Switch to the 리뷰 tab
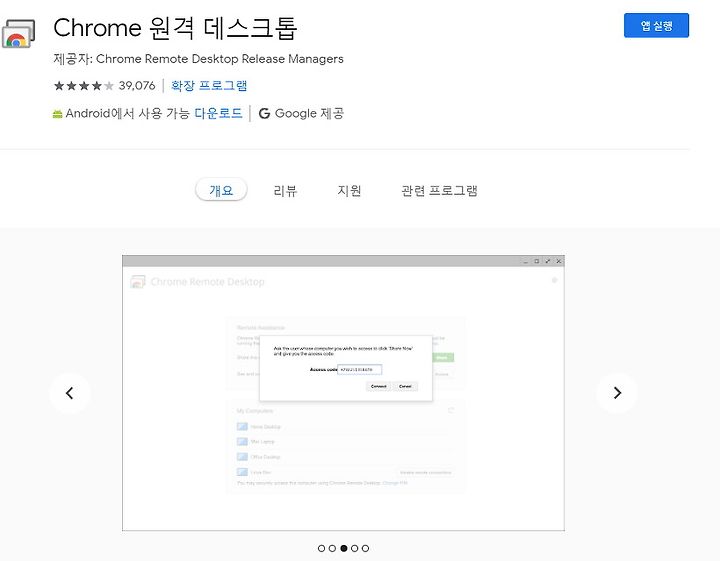Screen dimensions: 720x561 (285, 191)
